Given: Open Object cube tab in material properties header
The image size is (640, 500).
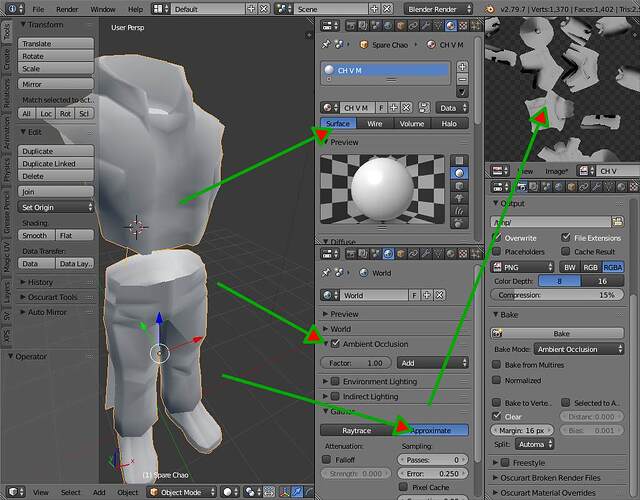Looking at the screenshot, I should point(401,26).
